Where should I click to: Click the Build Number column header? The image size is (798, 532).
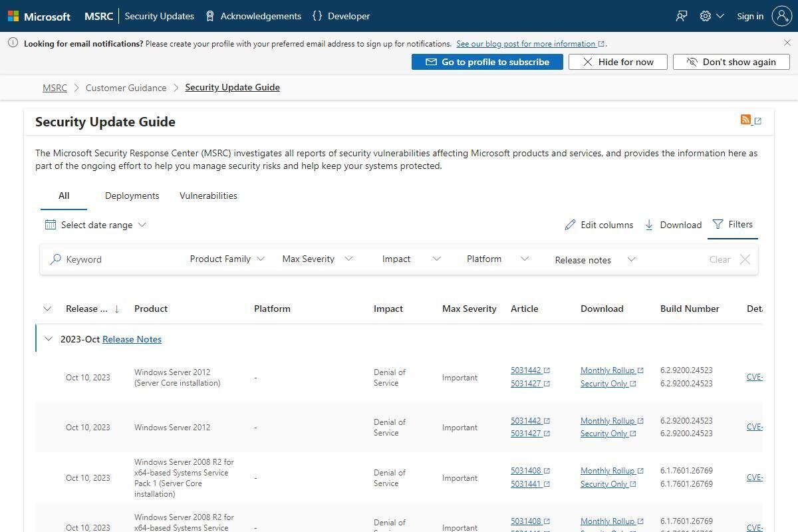690,309
